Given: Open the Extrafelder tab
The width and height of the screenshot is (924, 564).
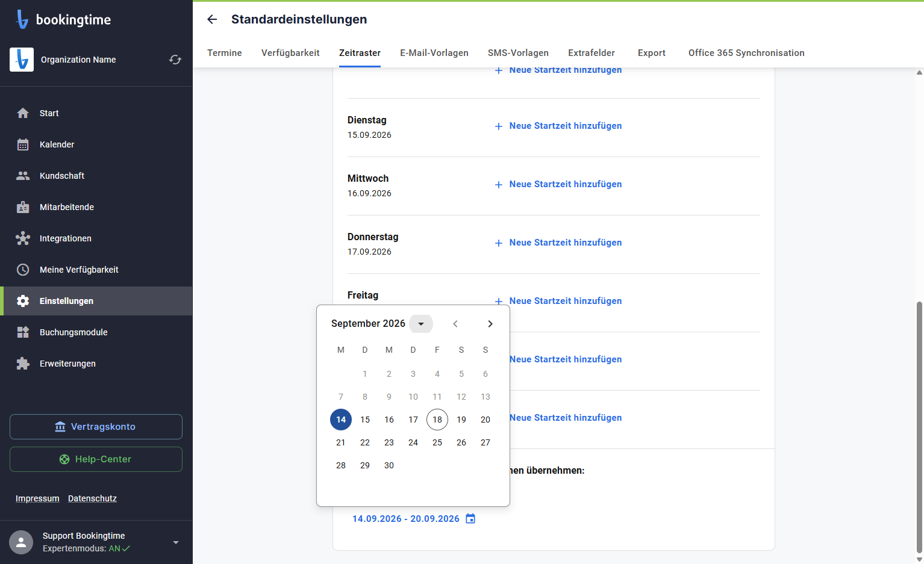Looking at the screenshot, I should coord(592,53).
